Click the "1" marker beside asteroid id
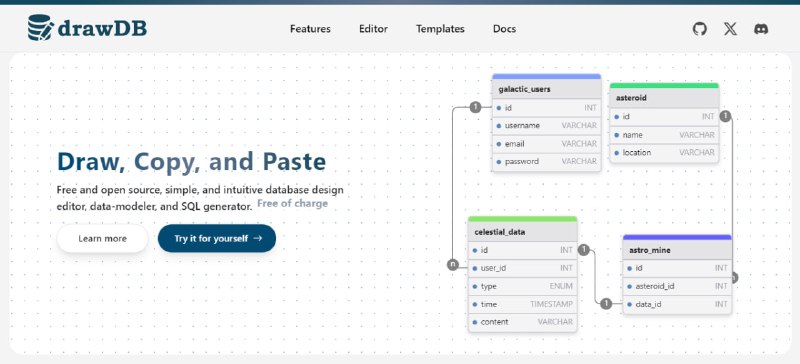The width and height of the screenshot is (800, 364). (726, 116)
